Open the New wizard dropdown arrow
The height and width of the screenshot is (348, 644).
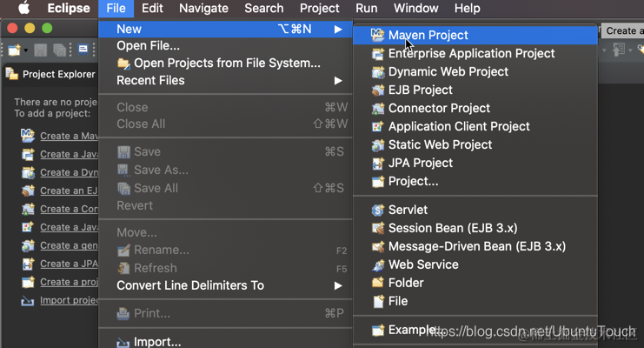coord(27,50)
